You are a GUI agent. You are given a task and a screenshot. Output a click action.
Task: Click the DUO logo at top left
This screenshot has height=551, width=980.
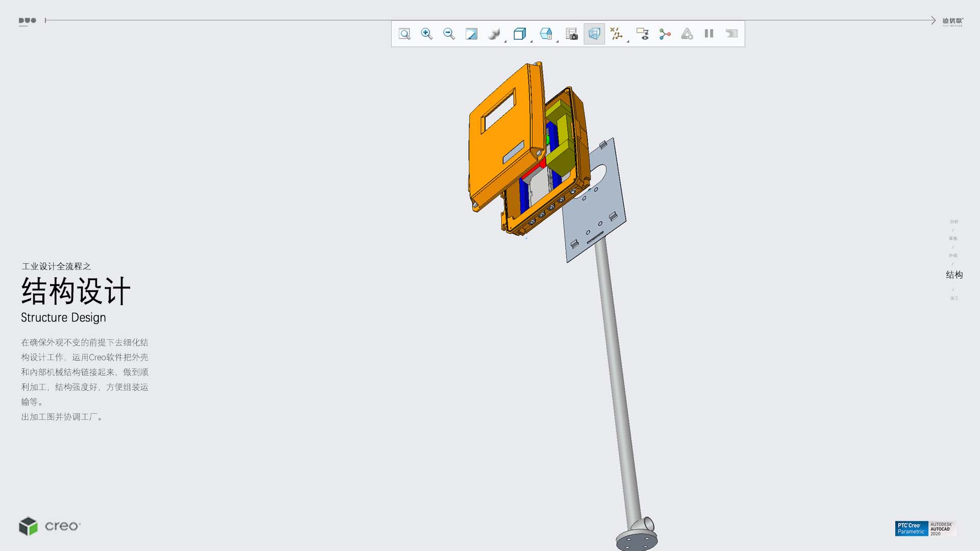(x=28, y=21)
